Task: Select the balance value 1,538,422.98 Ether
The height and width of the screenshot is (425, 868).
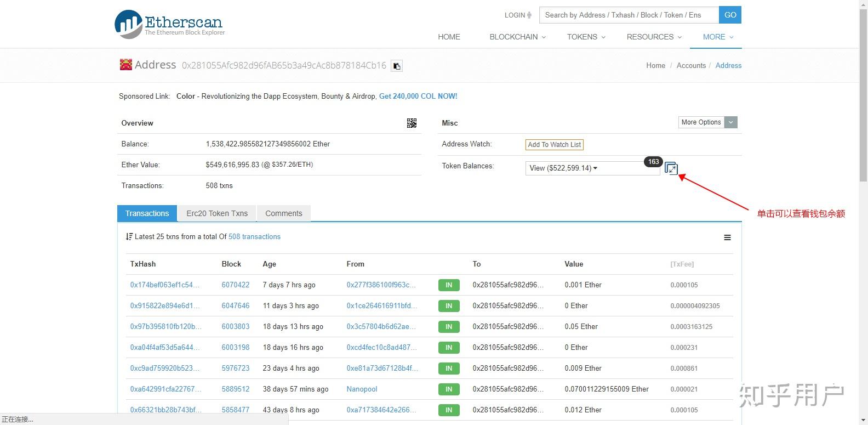Action: (x=268, y=144)
